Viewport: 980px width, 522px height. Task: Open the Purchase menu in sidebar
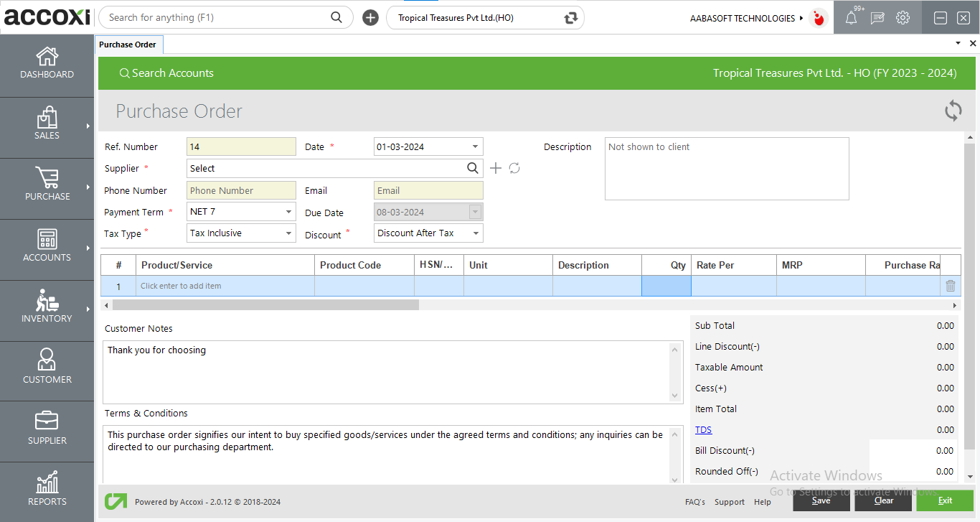[x=47, y=185]
